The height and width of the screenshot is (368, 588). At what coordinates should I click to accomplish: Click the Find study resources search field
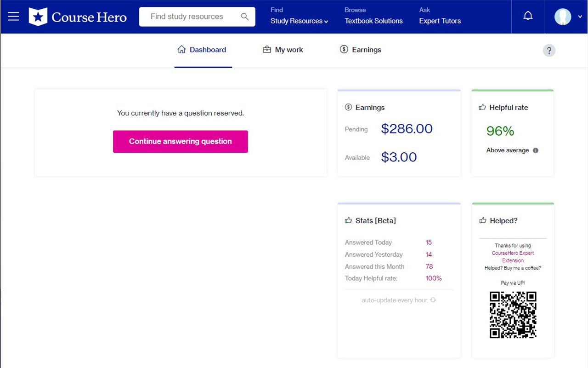(x=193, y=17)
